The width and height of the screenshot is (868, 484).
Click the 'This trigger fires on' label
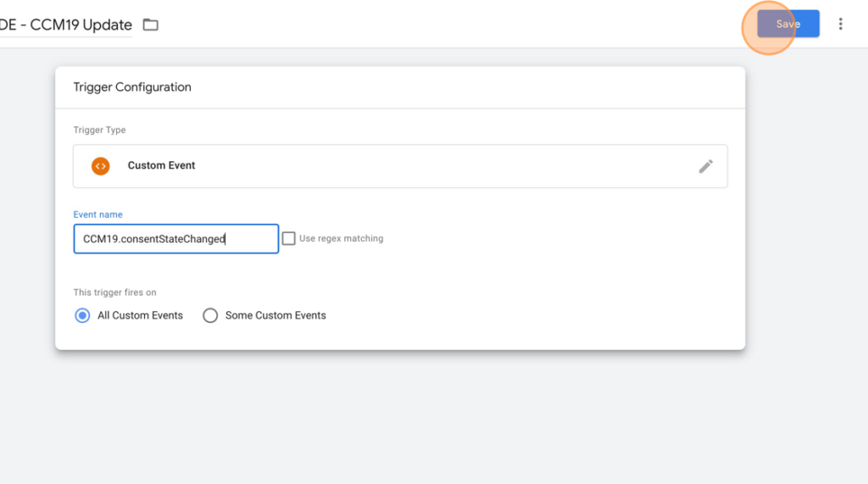[x=114, y=292]
